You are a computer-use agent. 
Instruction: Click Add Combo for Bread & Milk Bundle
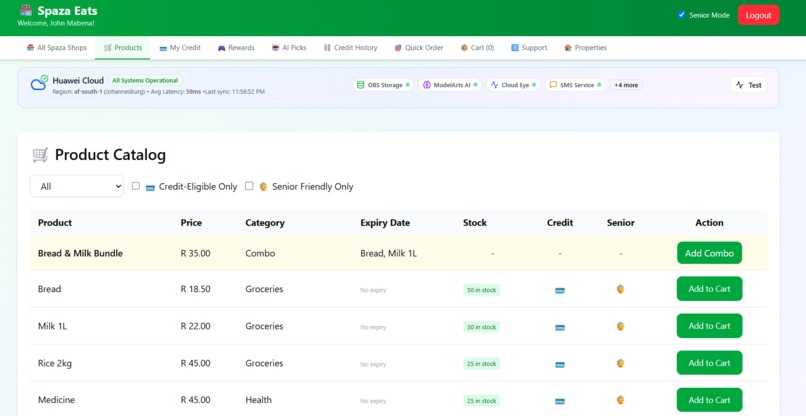[709, 253]
